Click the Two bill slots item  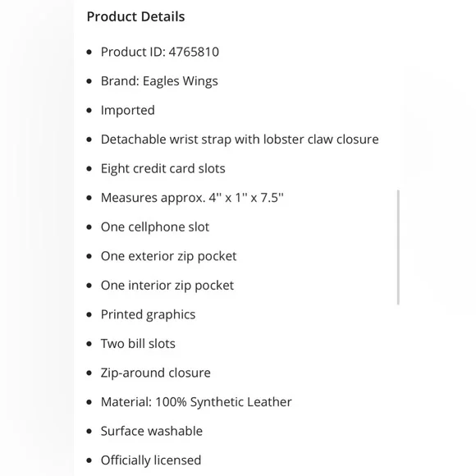[x=138, y=344]
